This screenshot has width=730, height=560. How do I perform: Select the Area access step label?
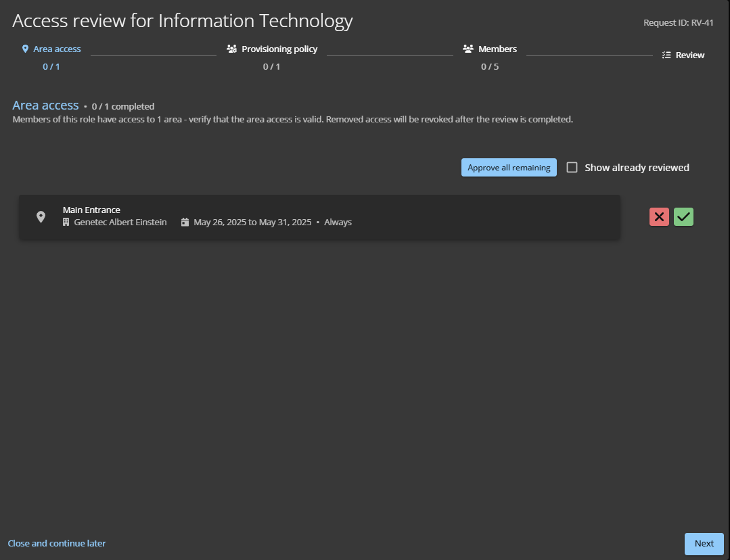point(57,49)
